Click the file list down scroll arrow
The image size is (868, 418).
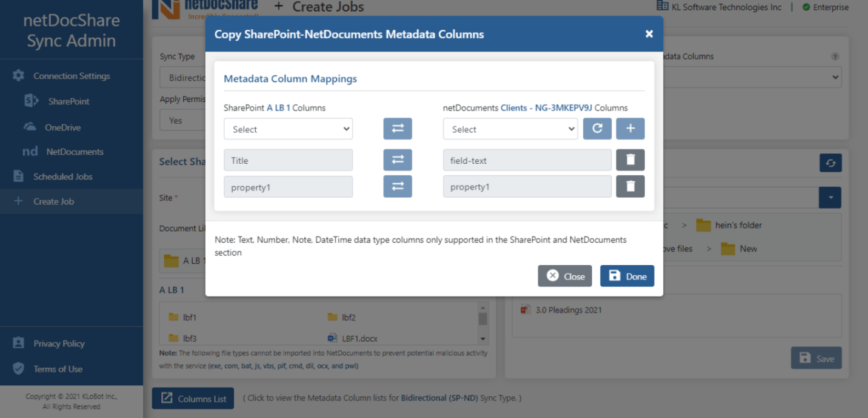pos(483,339)
